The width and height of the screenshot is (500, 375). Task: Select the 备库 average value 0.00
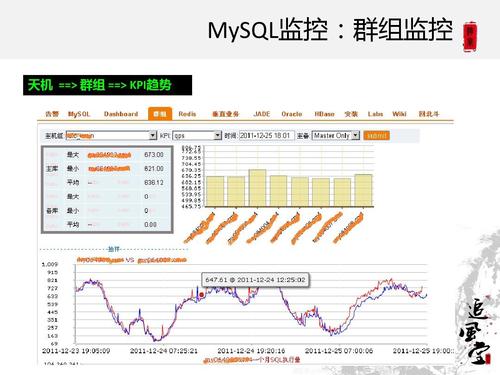150,225
